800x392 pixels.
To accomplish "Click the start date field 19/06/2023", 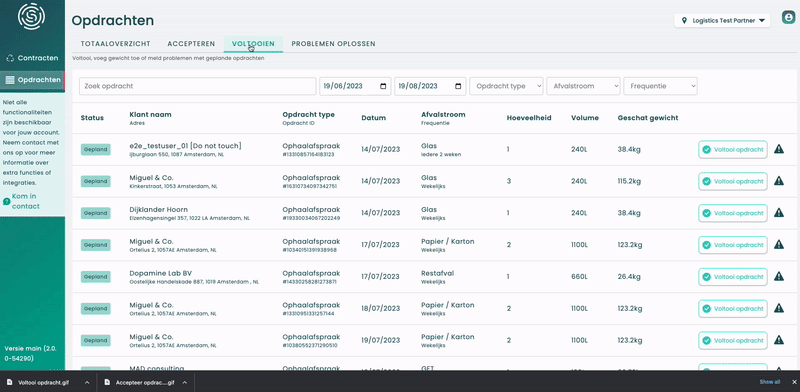I will pos(355,86).
